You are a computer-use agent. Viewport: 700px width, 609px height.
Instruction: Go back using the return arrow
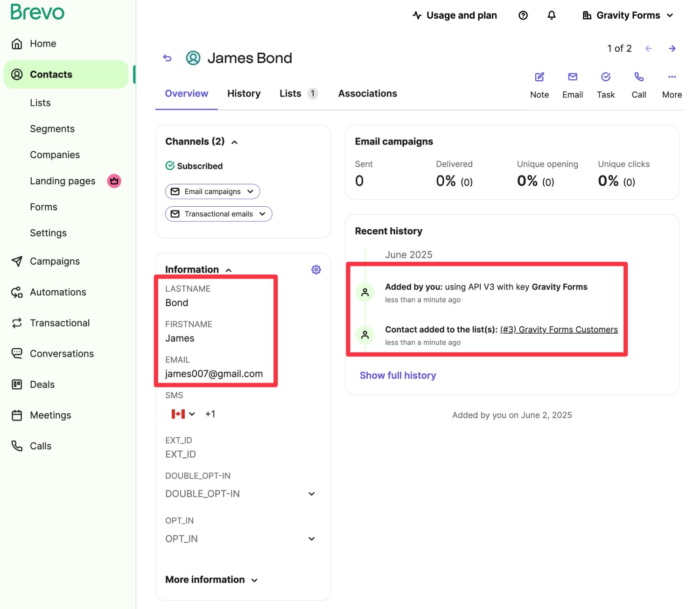pyautogui.click(x=168, y=58)
